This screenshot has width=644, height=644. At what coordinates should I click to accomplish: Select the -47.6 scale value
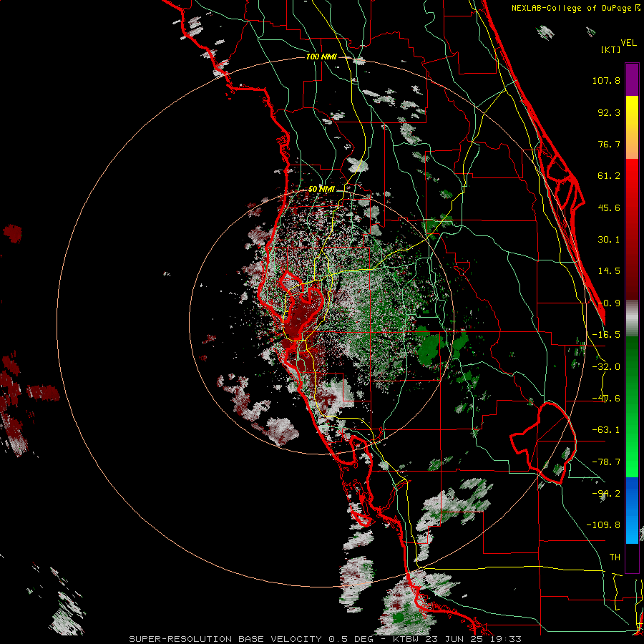pyautogui.click(x=606, y=399)
